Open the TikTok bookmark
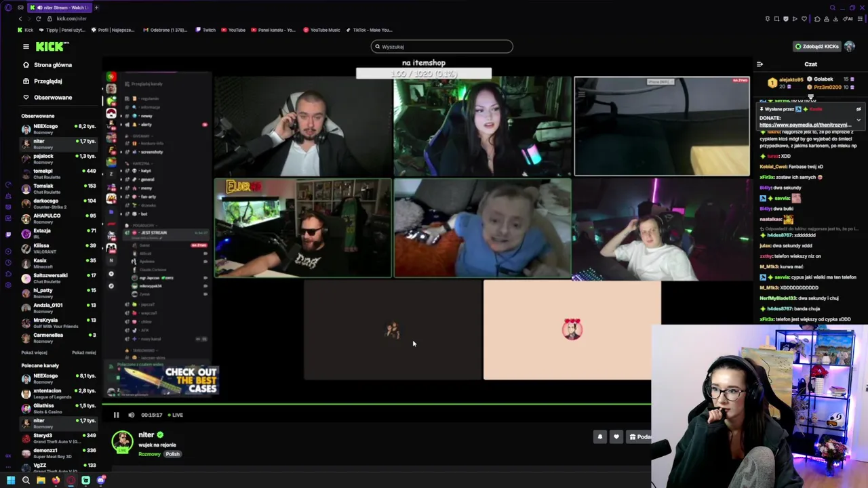Viewport: 868px width, 488px height. pyautogui.click(x=369, y=30)
